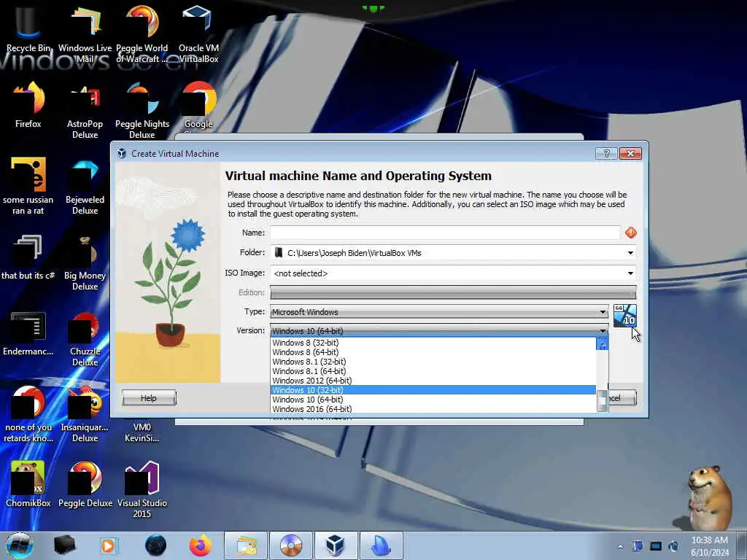Screen dimensions: 747x560
Task: Close the Create Virtual Machine dialog
Action: (x=630, y=153)
